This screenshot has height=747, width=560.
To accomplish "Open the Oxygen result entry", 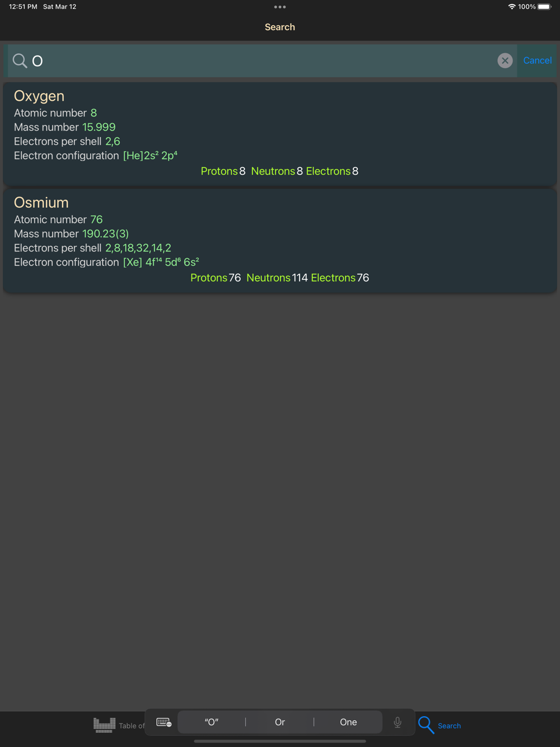I will tap(280, 134).
